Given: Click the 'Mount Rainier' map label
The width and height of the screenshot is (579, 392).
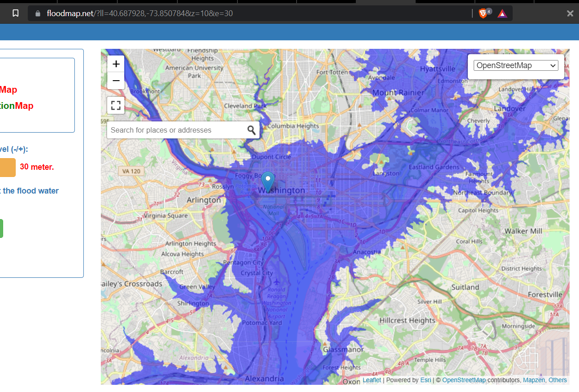Looking at the screenshot, I should [398, 93].
